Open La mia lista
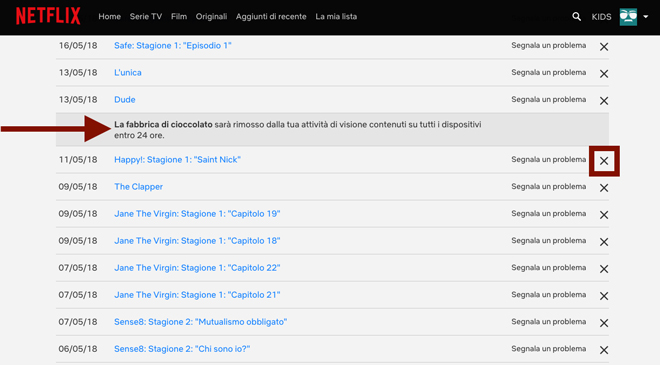Viewport: 660px width, 365px height. 336,16
